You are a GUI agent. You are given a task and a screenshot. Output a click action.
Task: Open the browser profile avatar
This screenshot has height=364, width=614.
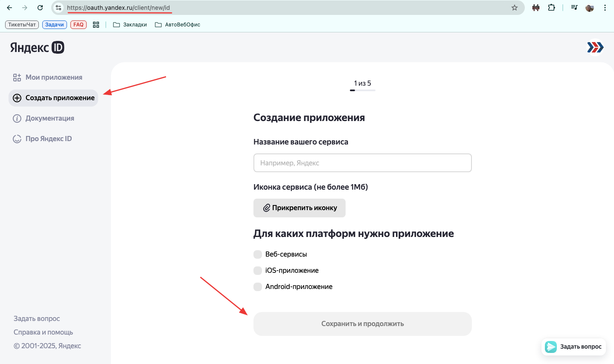coord(590,8)
